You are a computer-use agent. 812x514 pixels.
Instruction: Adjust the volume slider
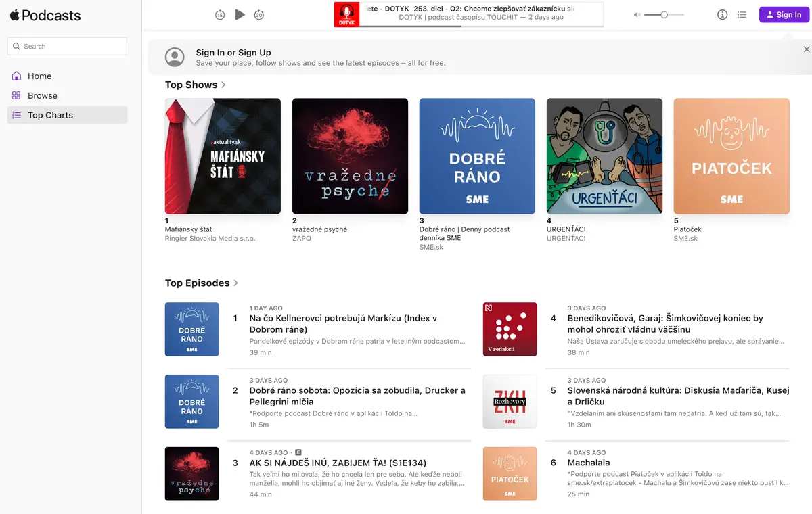click(664, 15)
